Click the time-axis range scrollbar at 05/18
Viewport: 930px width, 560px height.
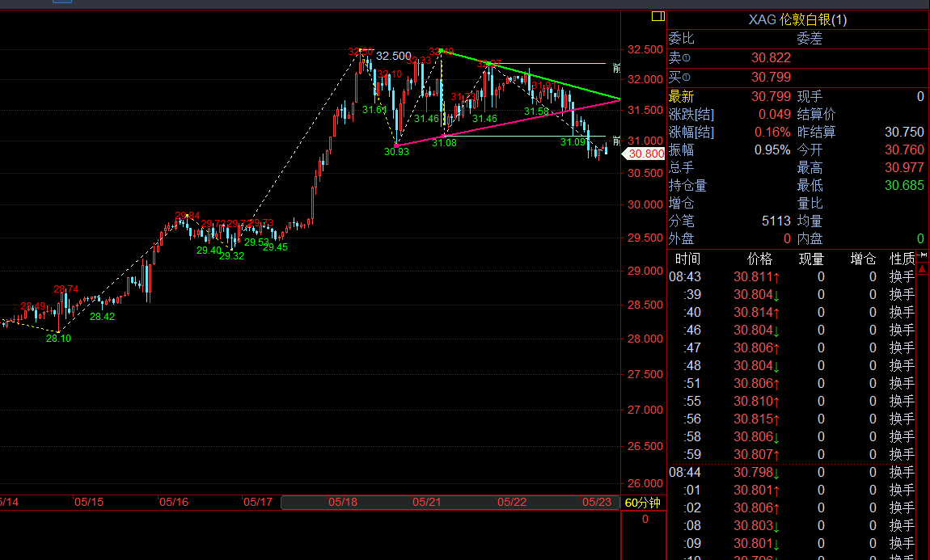343,502
